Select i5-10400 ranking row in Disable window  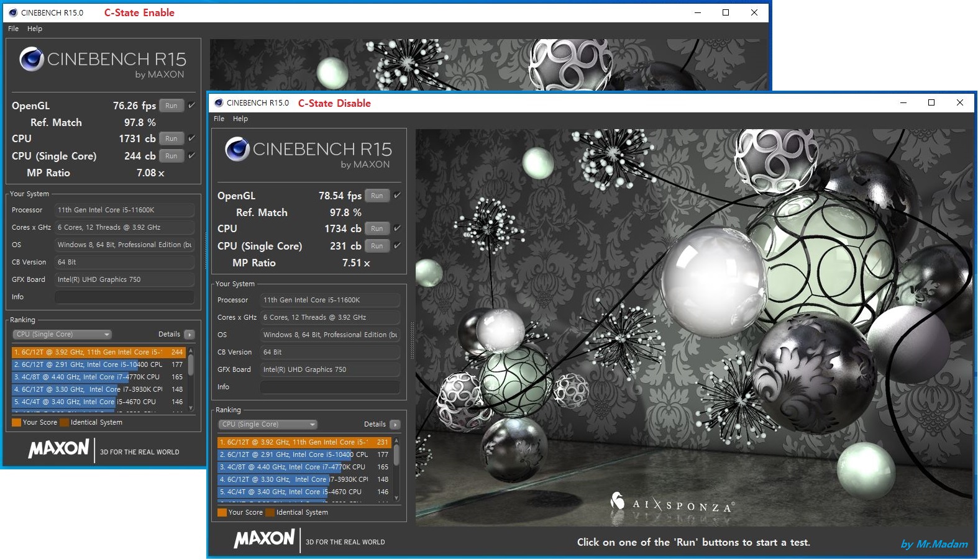pos(304,455)
